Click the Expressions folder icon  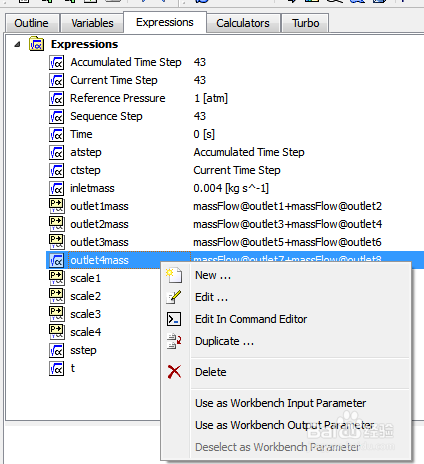coord(36,44)
